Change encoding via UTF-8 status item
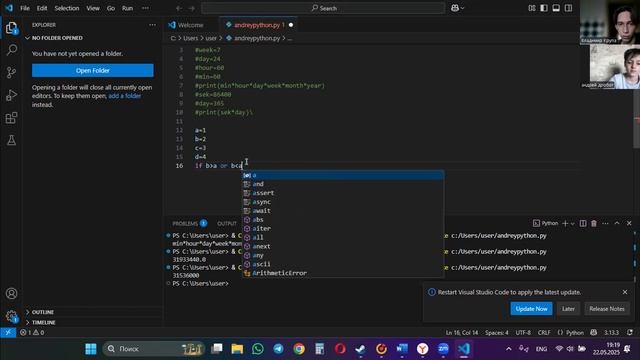The height and width of the screenshot is (360, 640). (523, 333)
